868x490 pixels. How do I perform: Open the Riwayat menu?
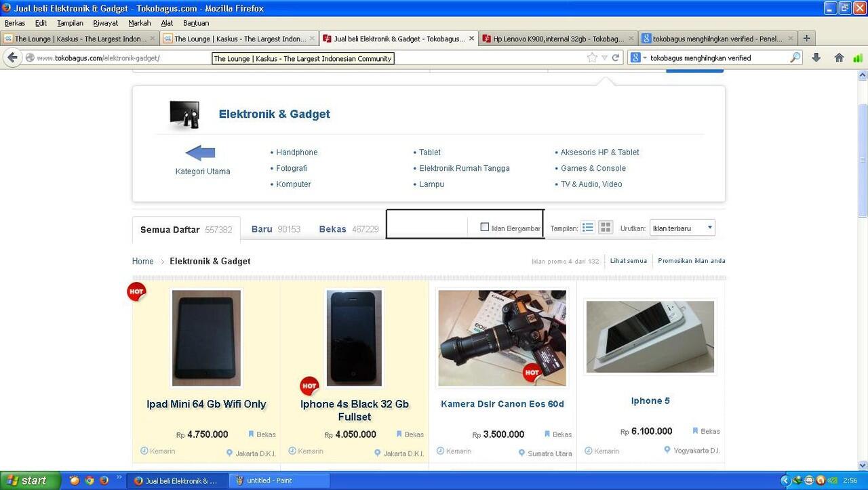[106, 23]
